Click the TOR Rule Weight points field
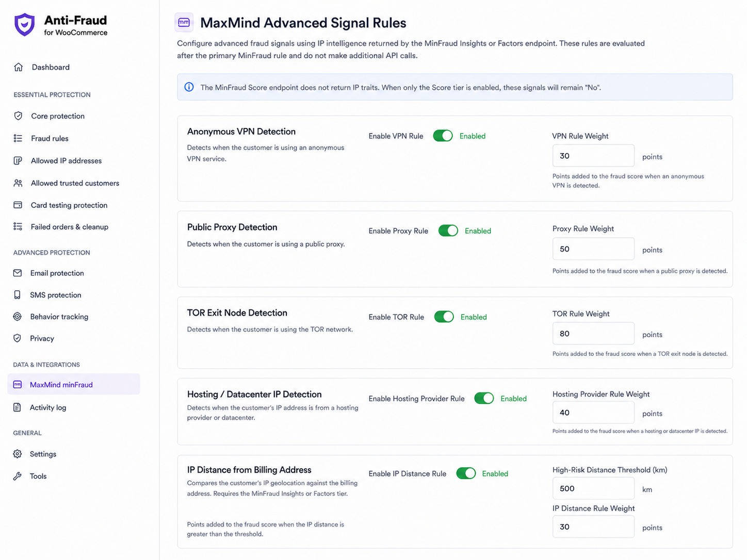 pos(593,334)
